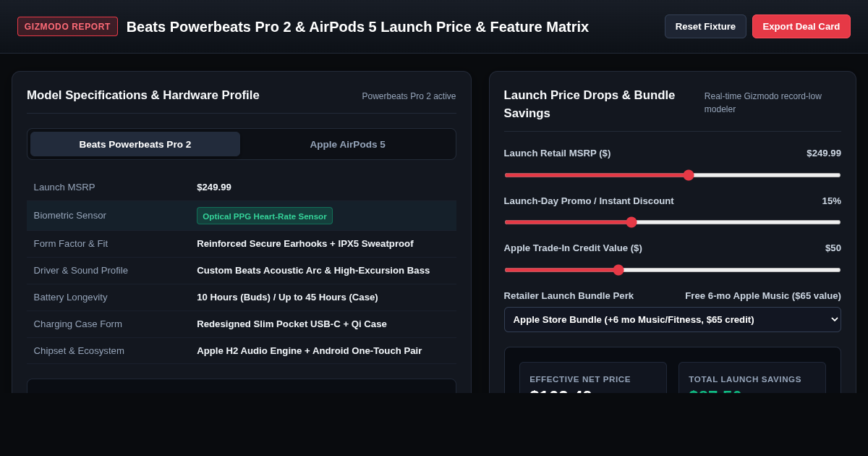Viewport: 868px width, 456px height.
Task: Click the $249.99 value beside MSRP slider
Action: click(x=824, y=153)
